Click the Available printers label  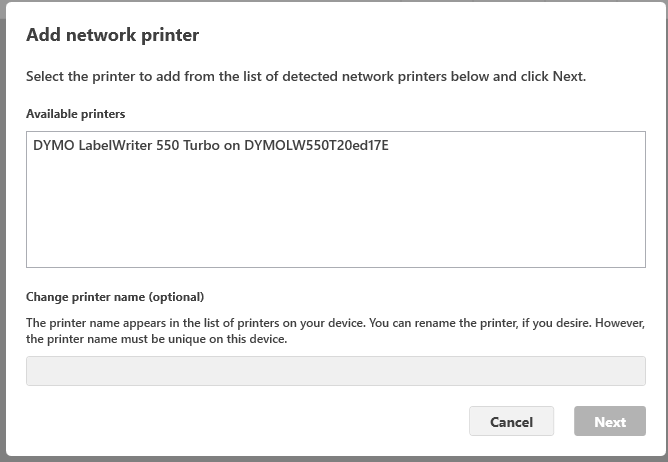pos(76,114)
